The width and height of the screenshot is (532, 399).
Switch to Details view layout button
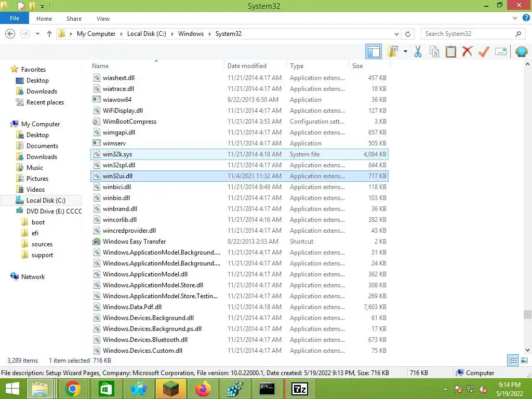(x=513, y=361)
